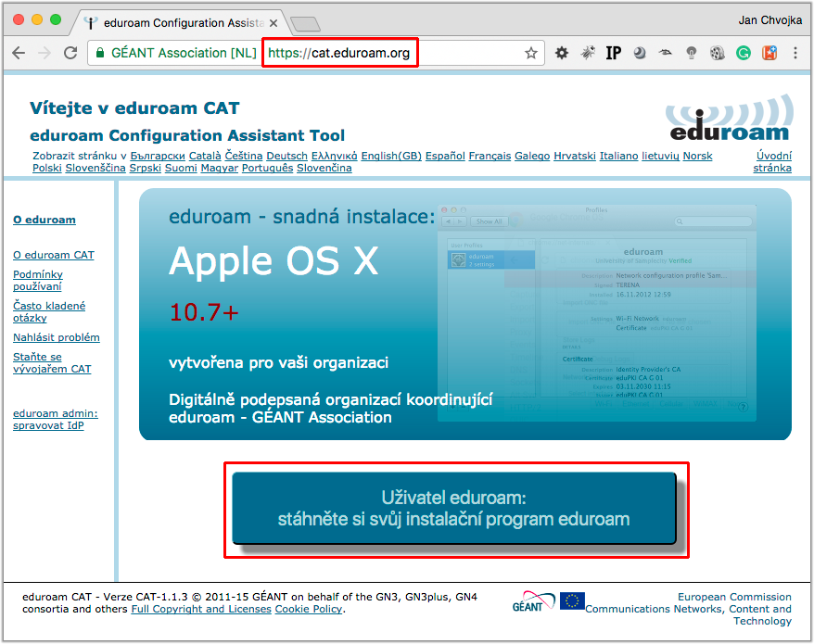Switch language to Magyar

pos(219,168)
